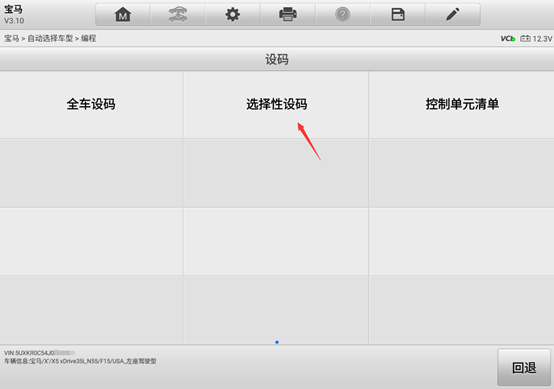Viewport: 554px width, 389px height.
Task: Open 控制单元清单 option
Action: [462, 105]
